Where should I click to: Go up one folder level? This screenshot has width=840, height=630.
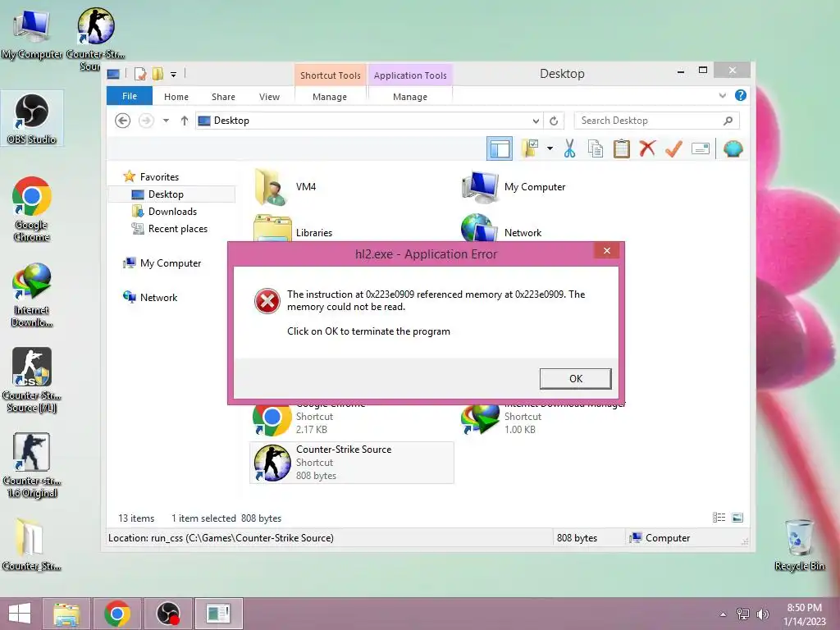click(x=185, y=121)
